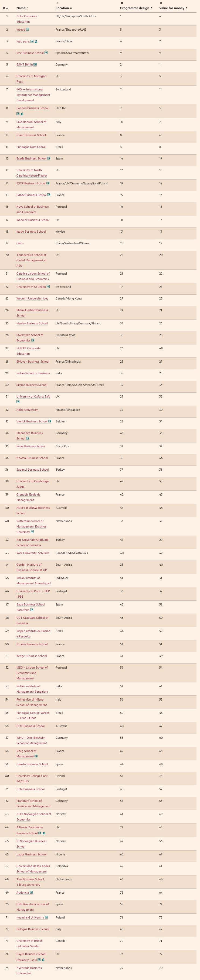
Task: Toggle sort order on the # rank column
Action: click(5, 8)
